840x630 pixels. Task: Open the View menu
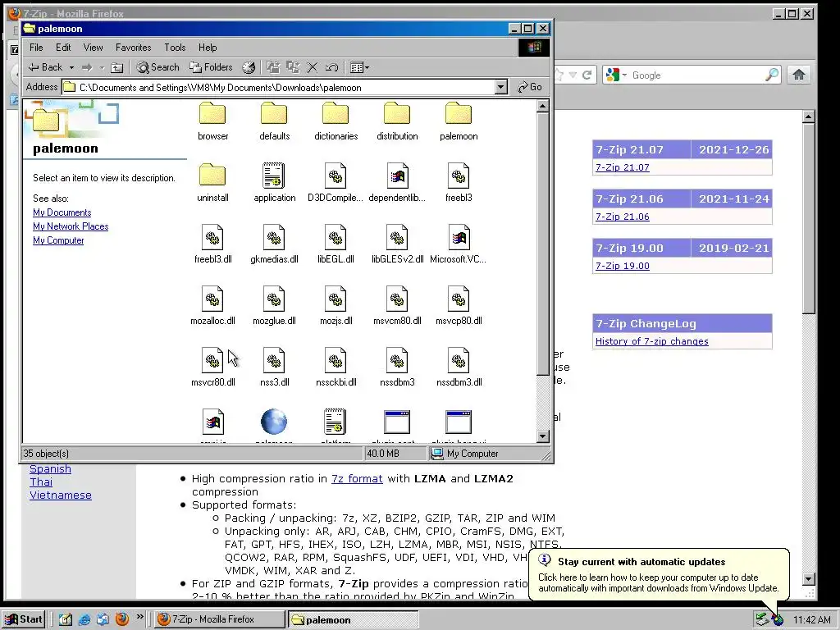click(93, 48)
